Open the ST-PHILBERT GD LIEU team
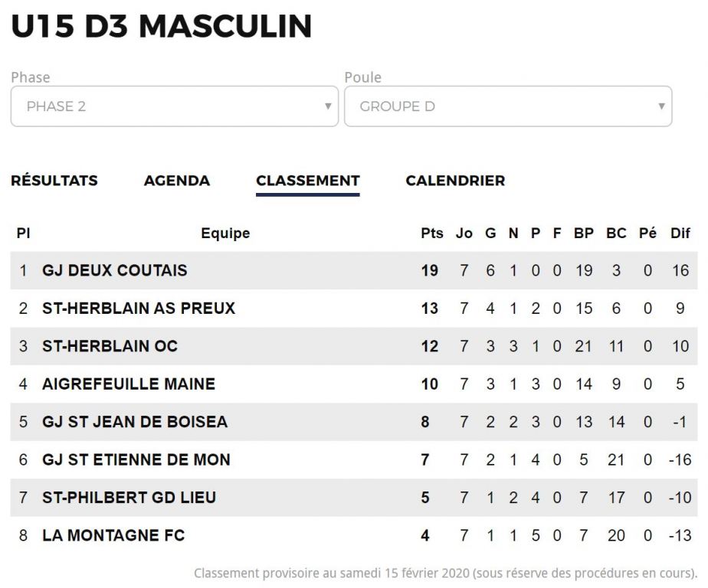Image resolution: width=708 pixels, height=588 pixels. (x=129, y=498)
